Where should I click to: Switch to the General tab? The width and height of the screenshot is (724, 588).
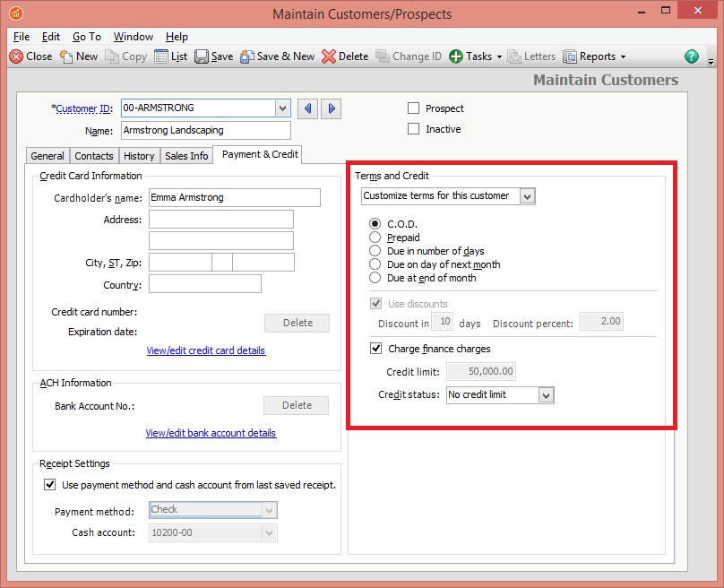tap(47, 156)
